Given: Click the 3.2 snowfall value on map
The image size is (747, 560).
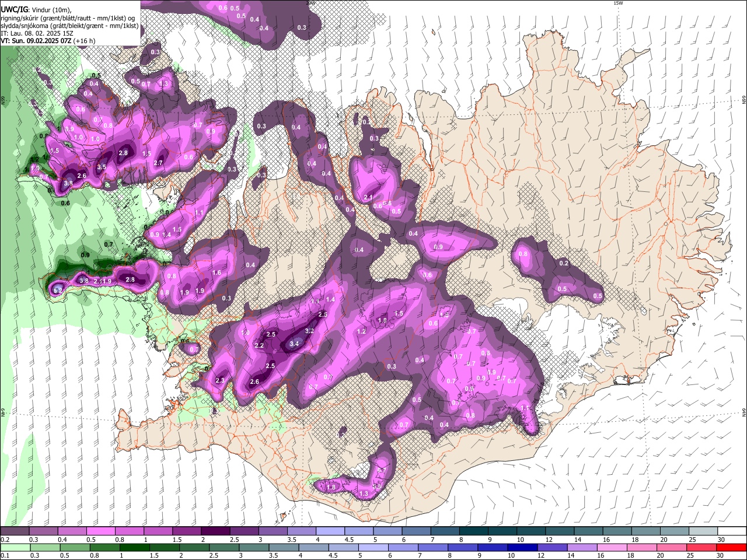Looking at the screenshot, I should [310, 331].
